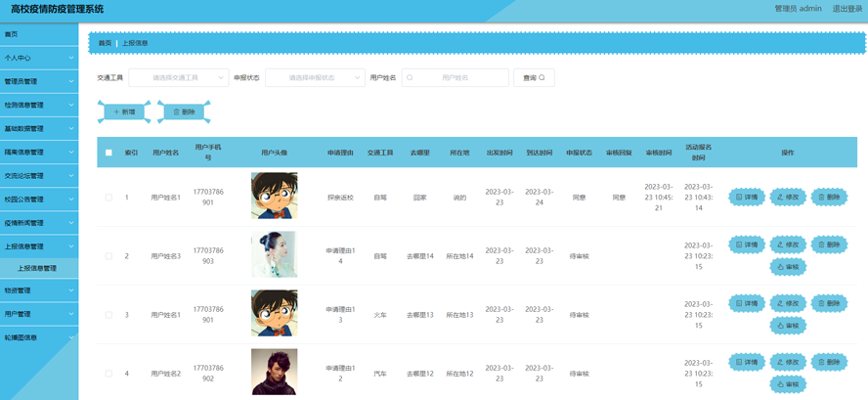The width and height of the screenshot is (868, 400).
Task: View 详情 for the 汽车 row
Action: point(747,362)
